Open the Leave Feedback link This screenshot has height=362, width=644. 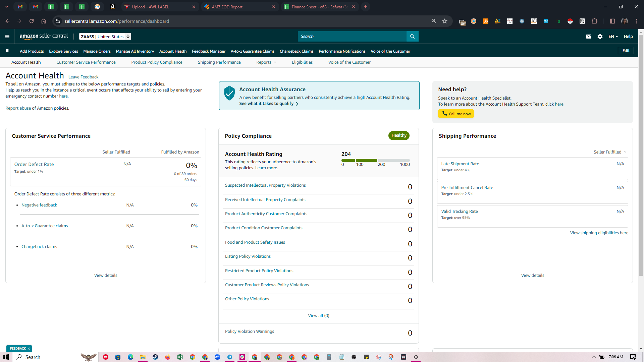[83, 77]
